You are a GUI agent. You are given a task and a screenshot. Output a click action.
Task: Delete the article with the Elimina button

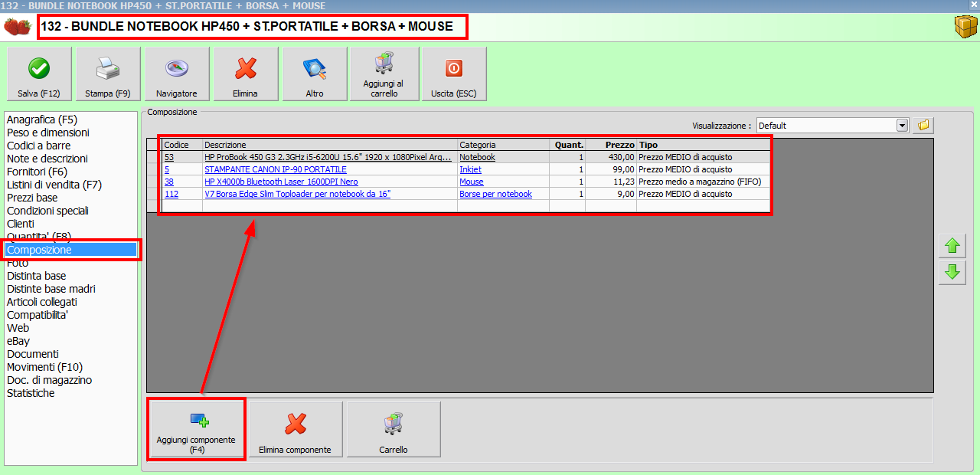pos(246,74)
